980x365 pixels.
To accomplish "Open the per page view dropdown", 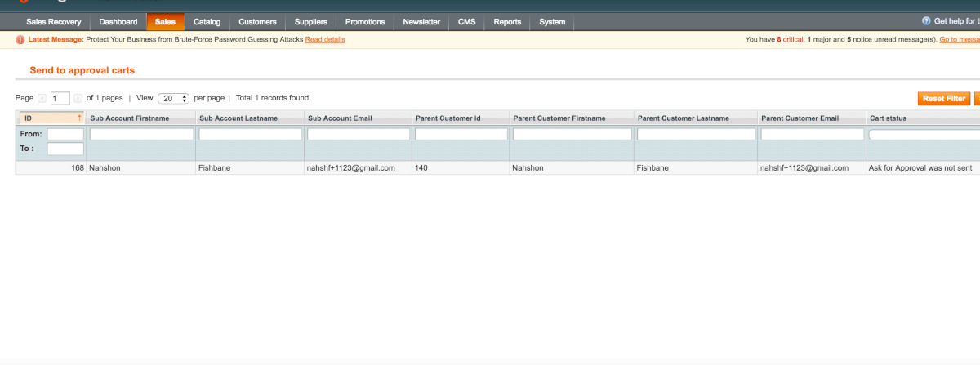I will pos(173,98).
